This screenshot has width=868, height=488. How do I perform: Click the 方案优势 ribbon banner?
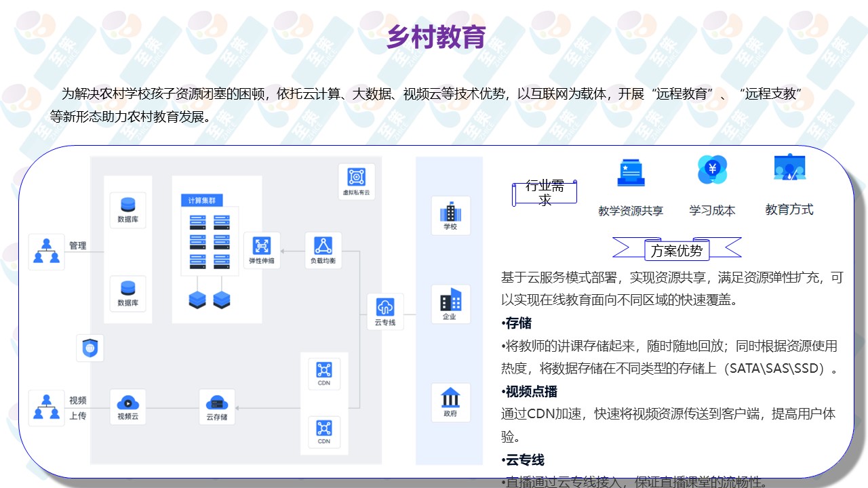676,251
